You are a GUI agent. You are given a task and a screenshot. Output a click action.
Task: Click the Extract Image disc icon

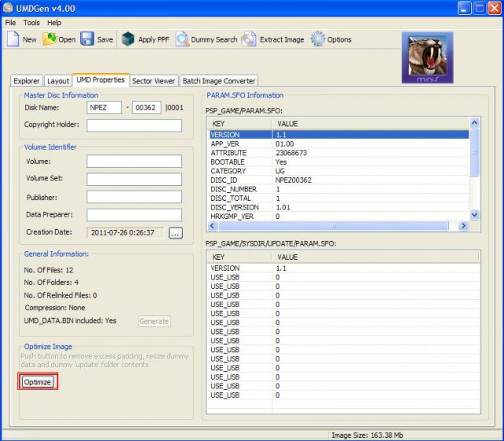249,39
